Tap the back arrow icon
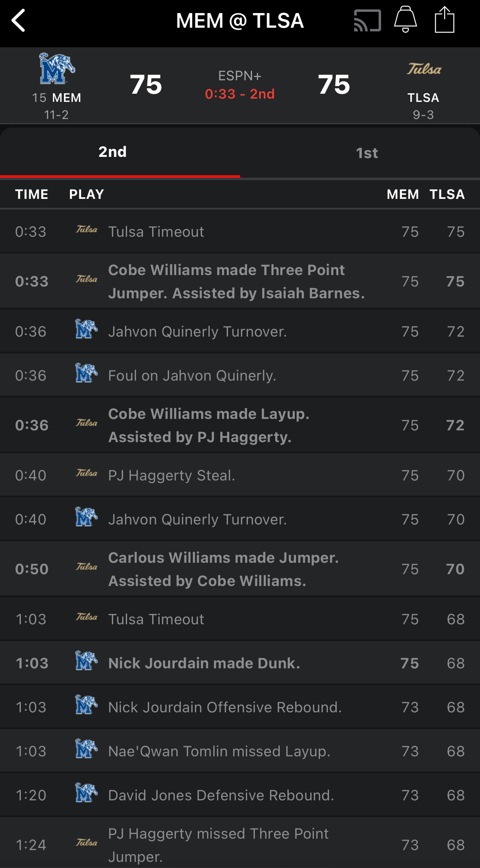This screenshot has height=868, width=480. [x=19, y=20]
